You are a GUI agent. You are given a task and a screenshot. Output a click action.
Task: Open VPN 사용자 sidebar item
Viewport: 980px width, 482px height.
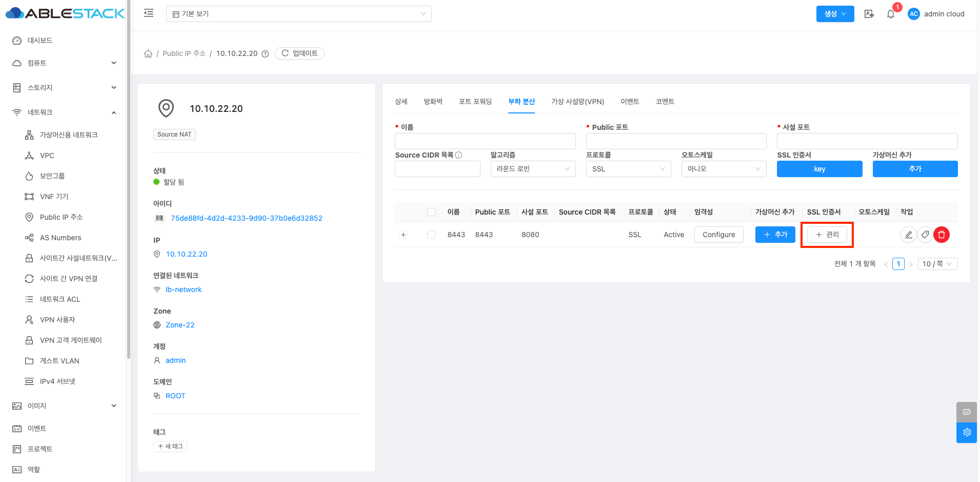click(x=57, y=320)
